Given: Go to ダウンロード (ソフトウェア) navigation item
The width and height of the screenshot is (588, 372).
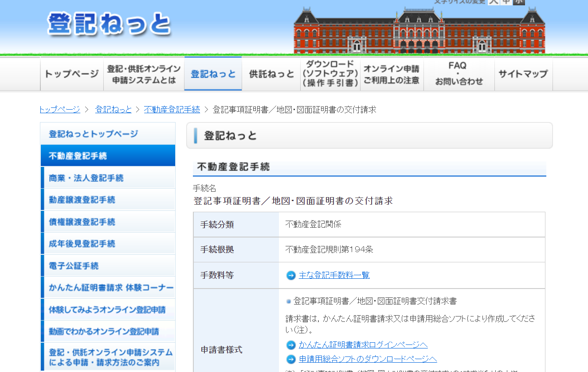Looking at the screenshot, I should click(330, 74).
